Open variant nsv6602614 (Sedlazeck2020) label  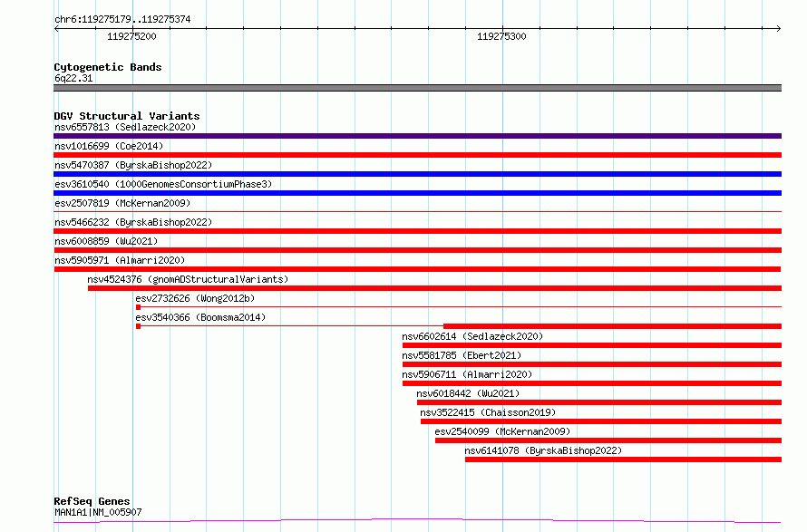tap(472, 336)
